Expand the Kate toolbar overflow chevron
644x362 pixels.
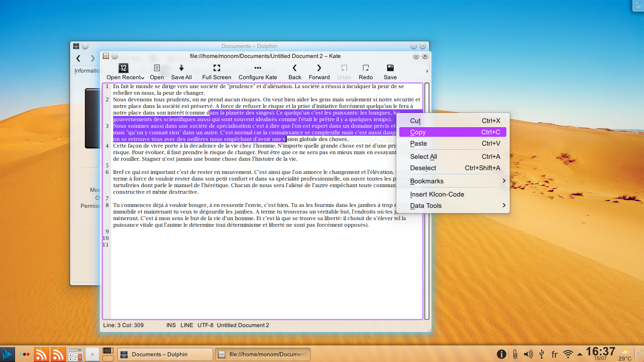coord(427,71)
